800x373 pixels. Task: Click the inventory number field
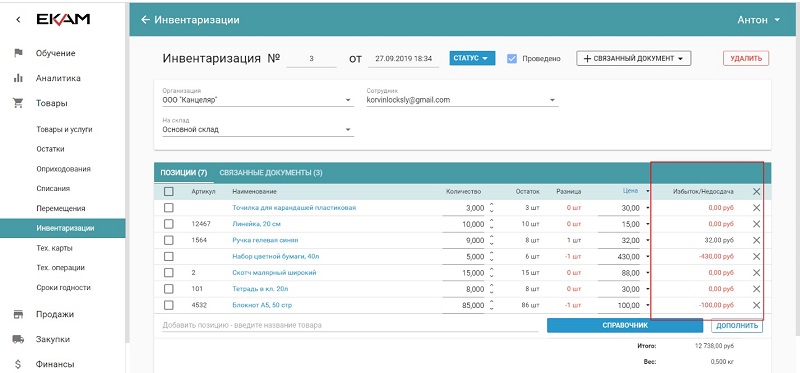tap(311, 59)
